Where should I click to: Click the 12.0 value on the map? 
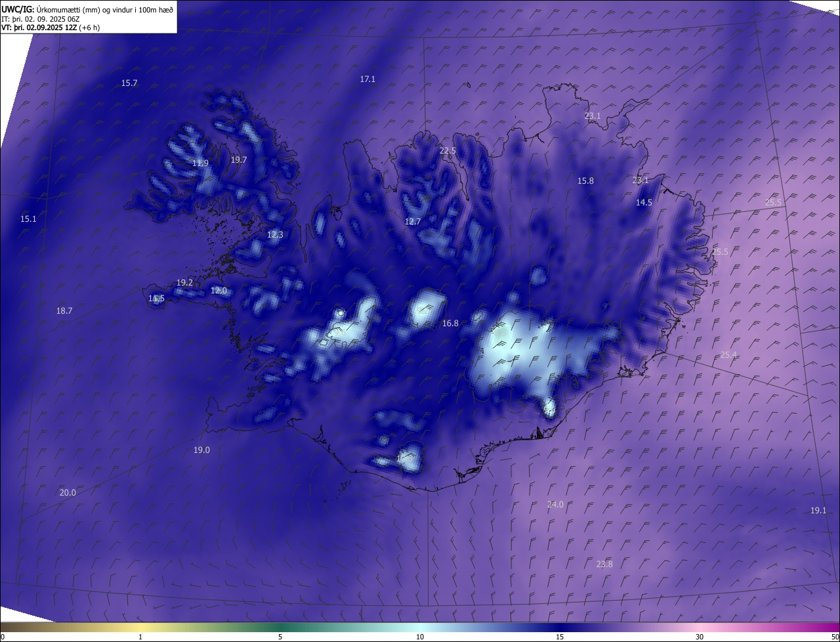coord(219,290)
